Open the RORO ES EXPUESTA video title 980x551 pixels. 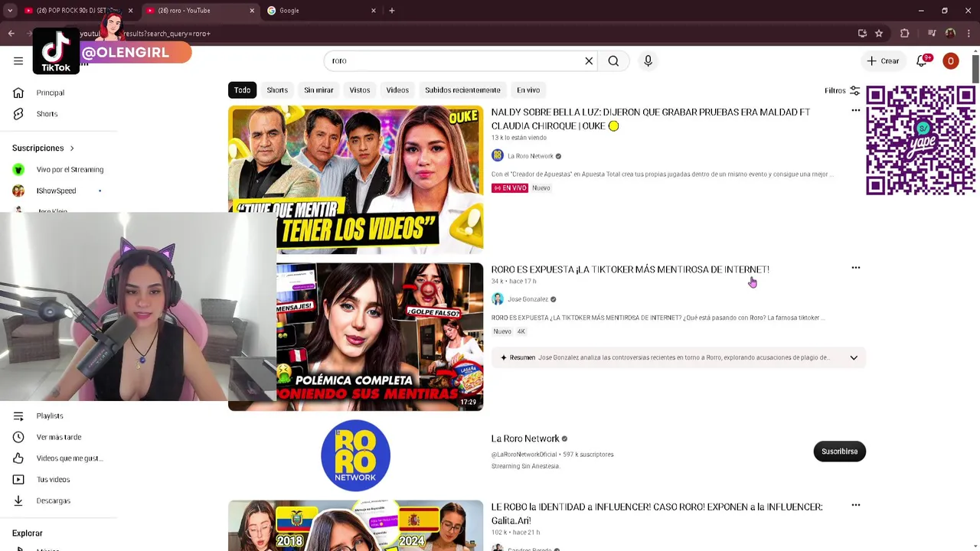point(630,269)
